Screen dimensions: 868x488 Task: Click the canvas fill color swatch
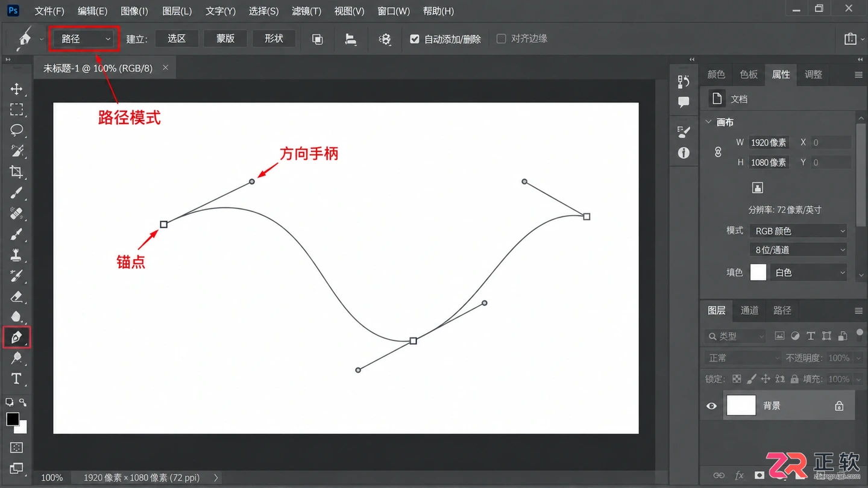pyautogui.click(x=758, y=272)
